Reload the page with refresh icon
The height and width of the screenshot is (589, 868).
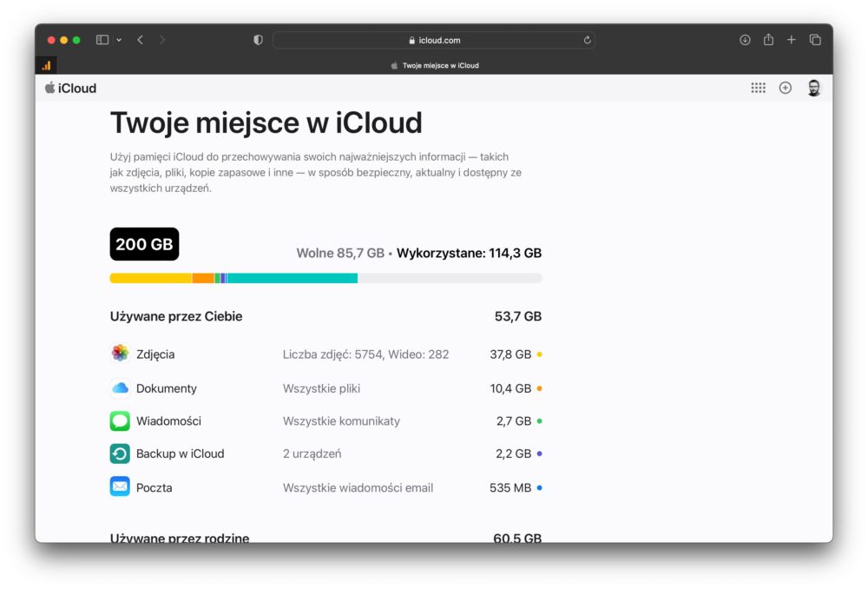click(x=588, y=40)
